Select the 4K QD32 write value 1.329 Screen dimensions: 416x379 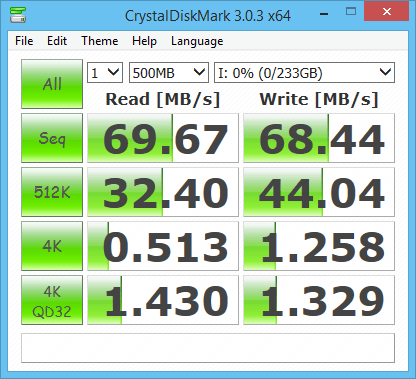click(x=319, y=300)
